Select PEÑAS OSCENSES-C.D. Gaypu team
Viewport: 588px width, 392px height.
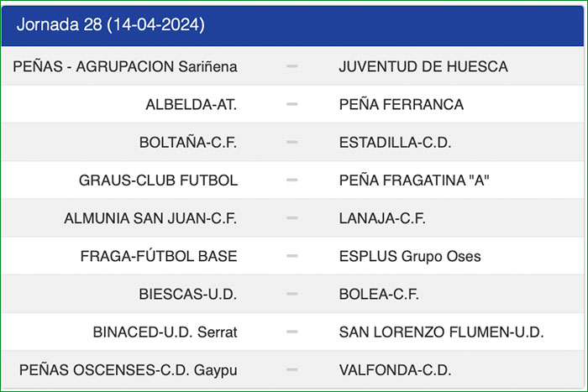click(128, 369)
